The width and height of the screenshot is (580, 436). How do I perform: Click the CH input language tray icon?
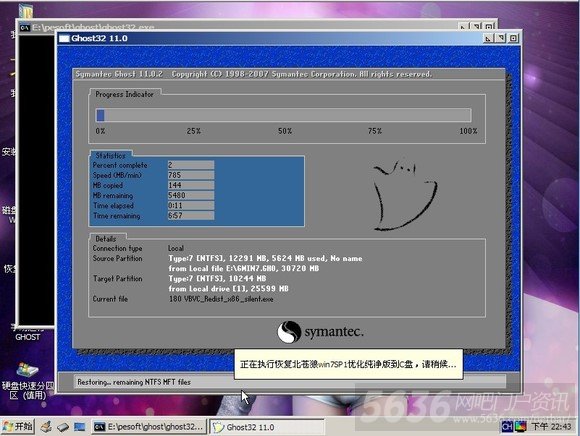pyautogui.click(x=507, y=427)
